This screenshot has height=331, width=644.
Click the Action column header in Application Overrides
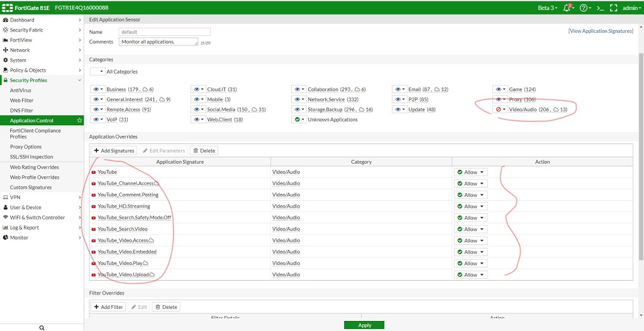coord(542,162)
